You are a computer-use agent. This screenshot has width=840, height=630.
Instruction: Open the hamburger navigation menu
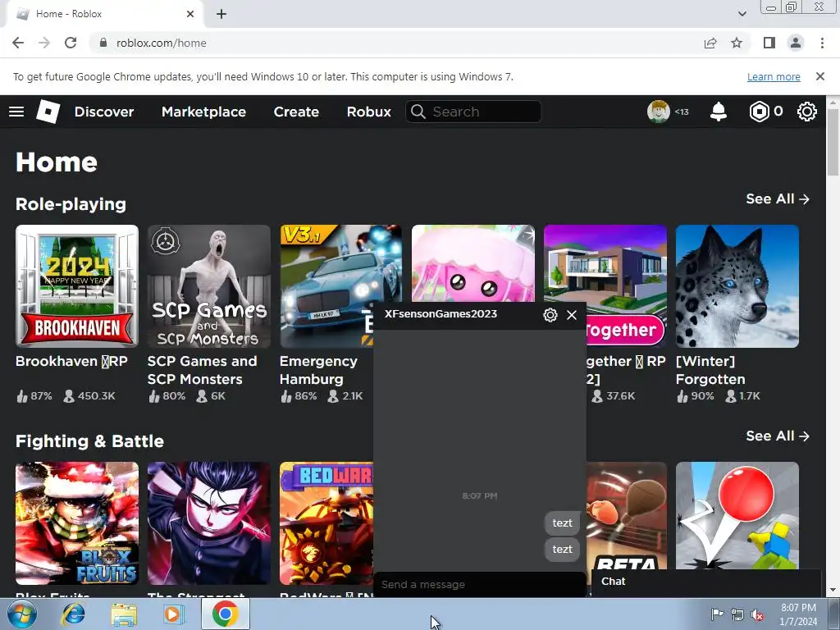point(16,112)
